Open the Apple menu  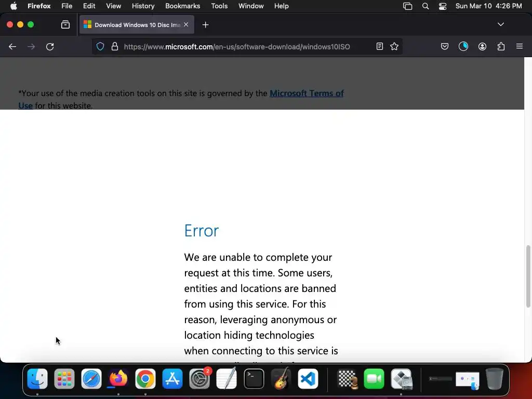point(14,6)
